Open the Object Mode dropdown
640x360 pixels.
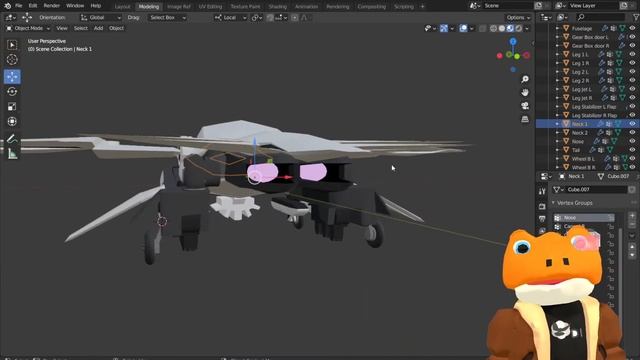click(x=28, y=28)
